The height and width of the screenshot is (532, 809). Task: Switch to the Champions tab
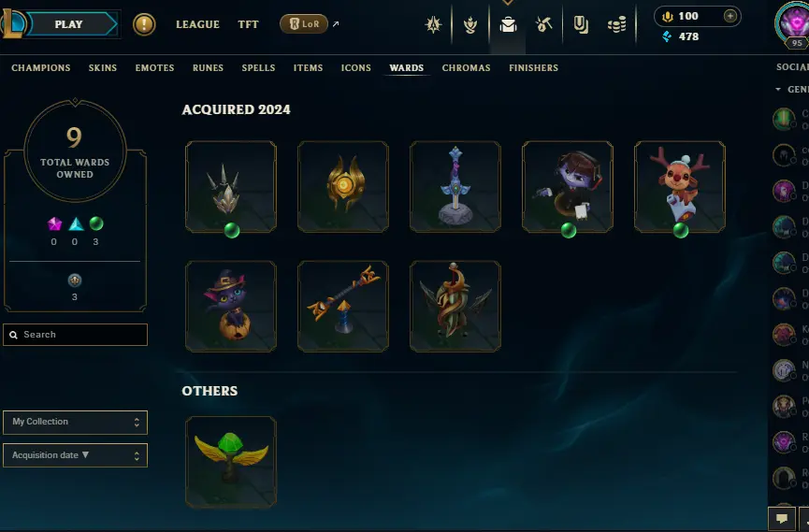pos(41,67)
